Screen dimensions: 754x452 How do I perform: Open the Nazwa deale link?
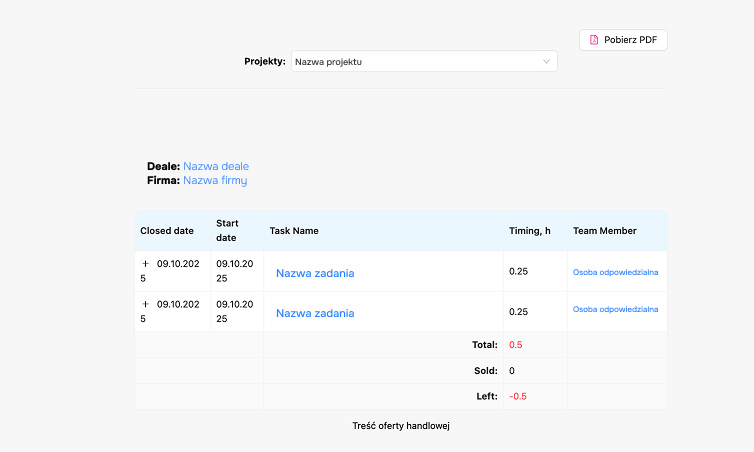216,166
